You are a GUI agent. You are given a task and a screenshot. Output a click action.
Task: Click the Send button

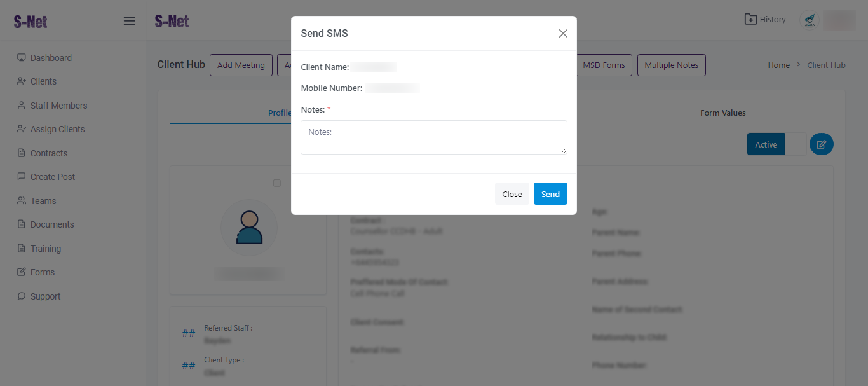pos(550,194)
